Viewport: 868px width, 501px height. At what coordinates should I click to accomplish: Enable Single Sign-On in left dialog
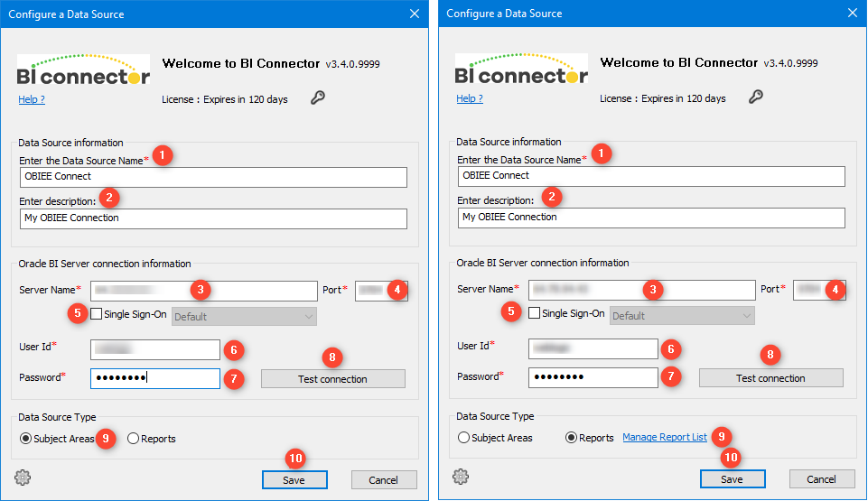pos(97,314)
